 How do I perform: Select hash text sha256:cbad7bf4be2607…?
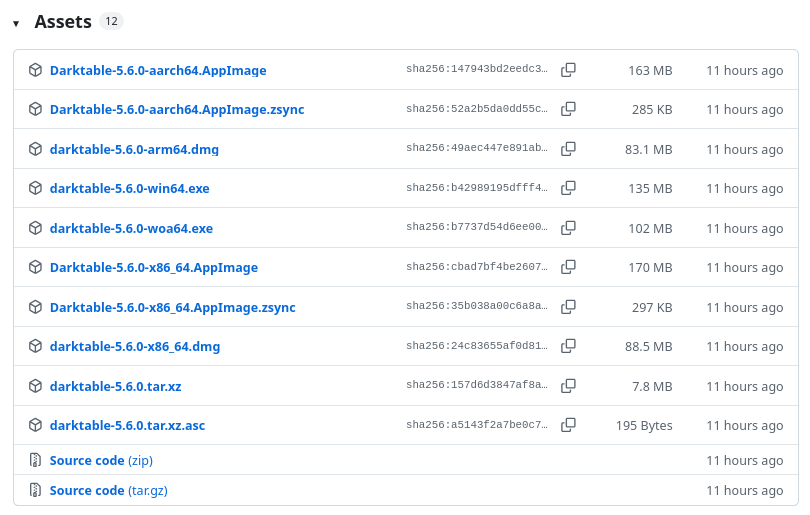click(x=477, y=267)
